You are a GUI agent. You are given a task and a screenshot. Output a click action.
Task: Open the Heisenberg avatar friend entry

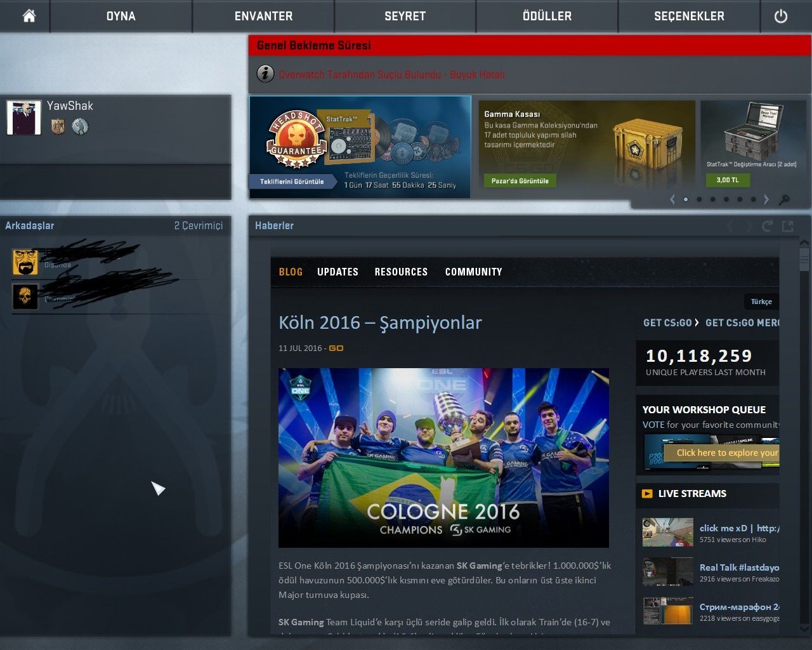(25, 262)
